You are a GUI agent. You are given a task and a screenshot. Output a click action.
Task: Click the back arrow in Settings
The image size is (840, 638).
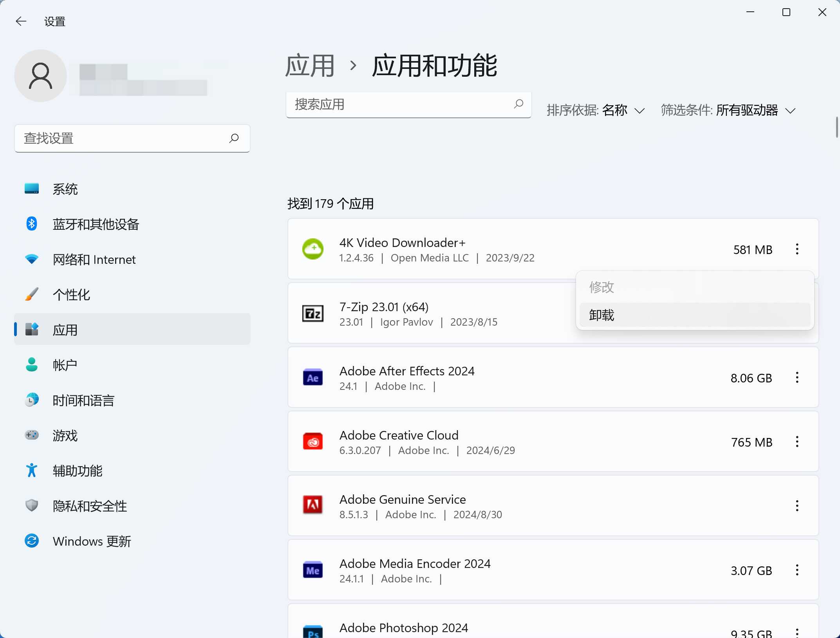[21, 21]
